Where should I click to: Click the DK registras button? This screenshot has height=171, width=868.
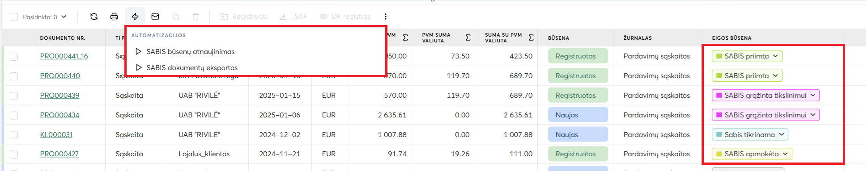345,17
